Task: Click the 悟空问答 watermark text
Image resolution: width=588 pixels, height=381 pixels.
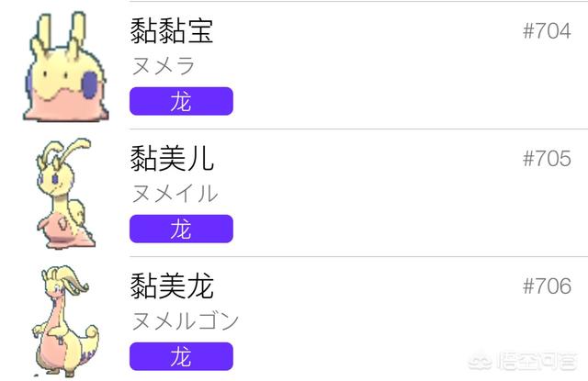Action: point(537,361)
